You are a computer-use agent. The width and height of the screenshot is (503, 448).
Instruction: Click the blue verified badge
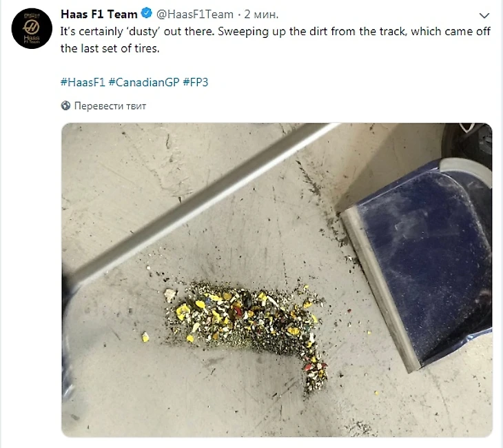[147, 13]
